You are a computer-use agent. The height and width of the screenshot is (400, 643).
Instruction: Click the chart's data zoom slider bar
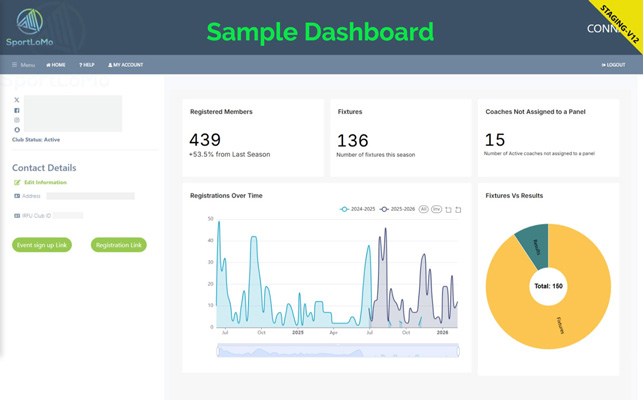[x=338, y=350]
